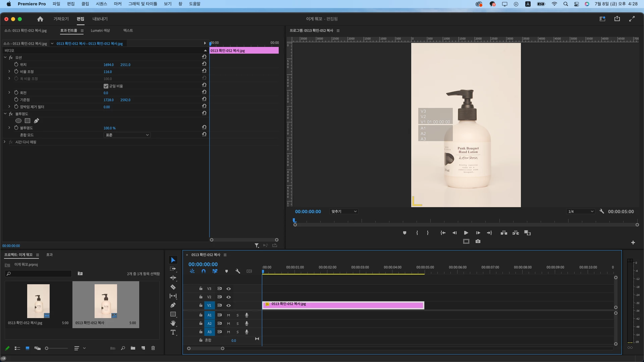
Task: Click the Export Frame camera icon
Action: [478, 241]
